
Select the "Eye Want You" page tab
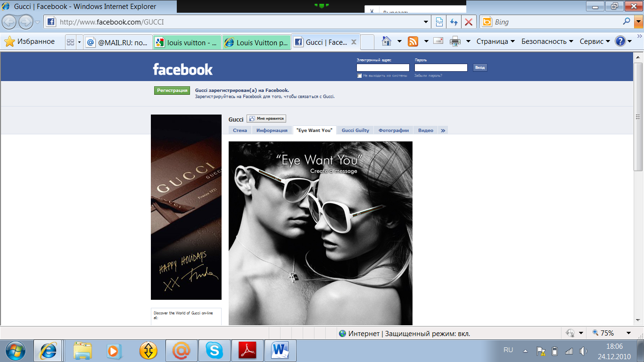tap(314, 130)
